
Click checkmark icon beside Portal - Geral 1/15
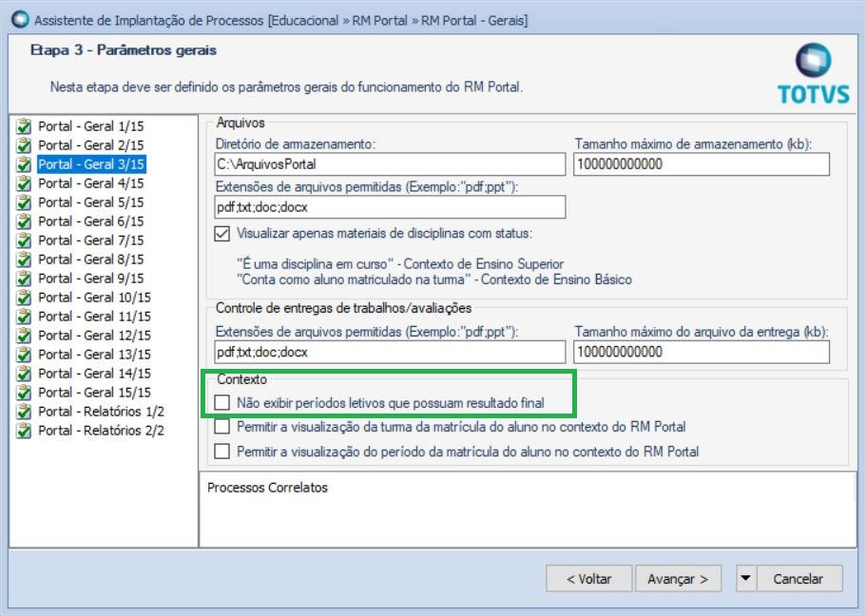tap(24, 126)
